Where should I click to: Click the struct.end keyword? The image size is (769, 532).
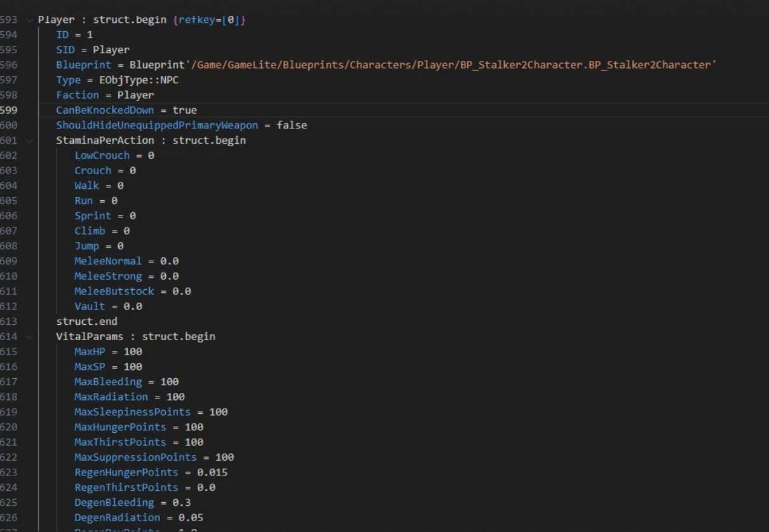pyautogui.click(x=83, y=322)
